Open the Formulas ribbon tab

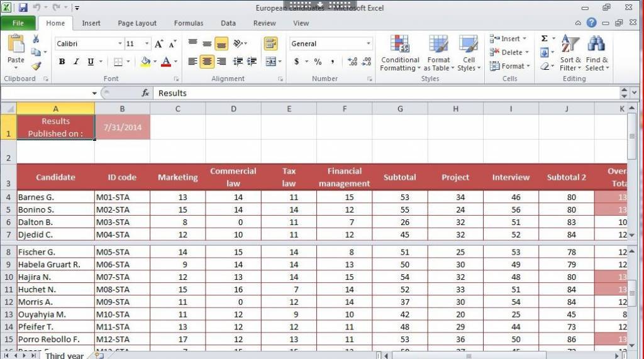tap(189, 23)
